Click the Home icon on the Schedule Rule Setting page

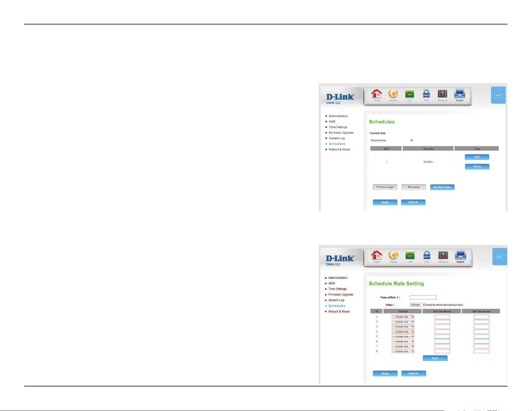377,255
